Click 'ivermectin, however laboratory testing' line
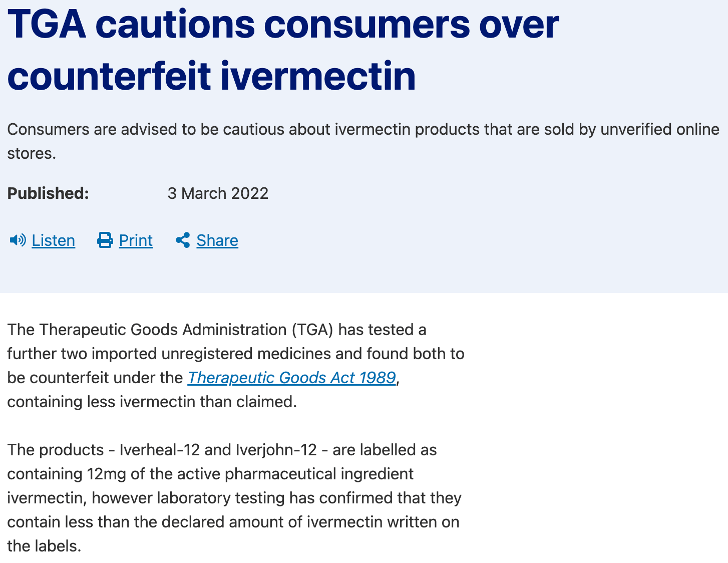The width and height of the screenshot is (728, 563). pyautogui.click(x=234, y=498)
